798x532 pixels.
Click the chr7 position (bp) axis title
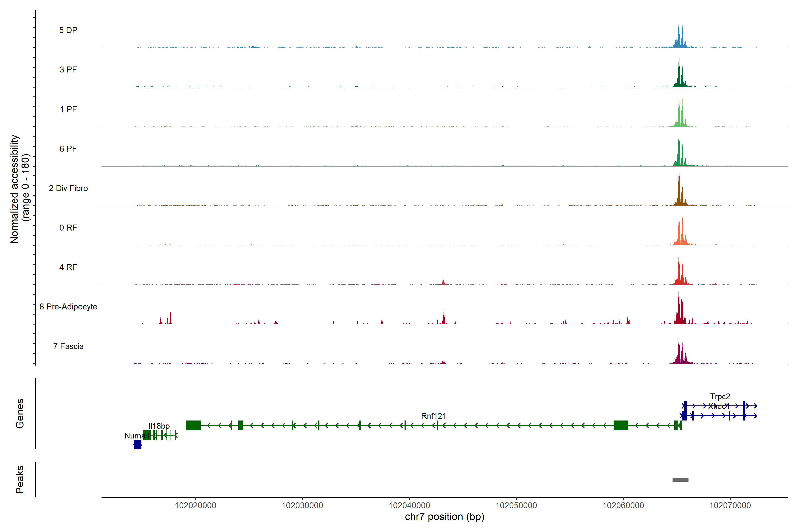[x=444, y=517]
